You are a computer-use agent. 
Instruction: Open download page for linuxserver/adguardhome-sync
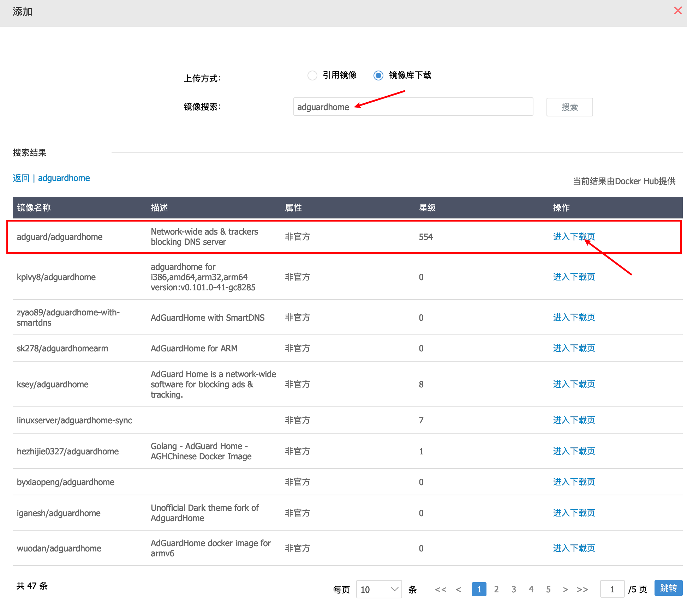tap(574, 420)
